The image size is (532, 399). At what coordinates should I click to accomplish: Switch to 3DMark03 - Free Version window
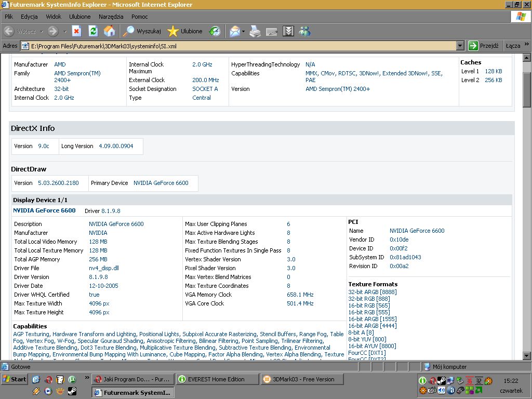302,379
